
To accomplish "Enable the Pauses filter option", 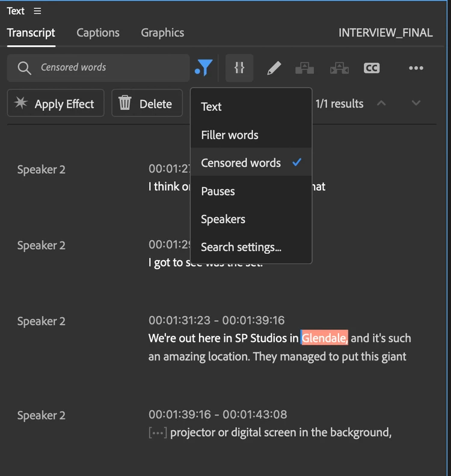I will click(x=218, y=191).
